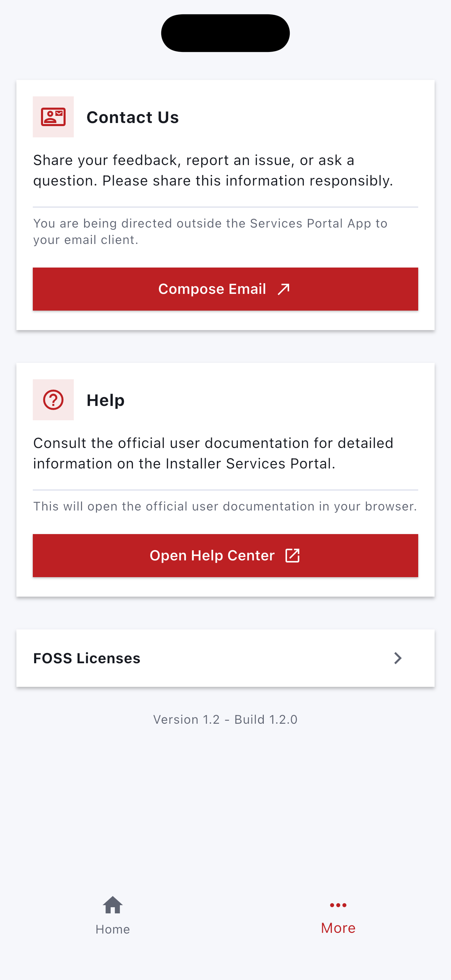
Task: Tap the Open Help Center button
Action: click(x=225, y=555)
